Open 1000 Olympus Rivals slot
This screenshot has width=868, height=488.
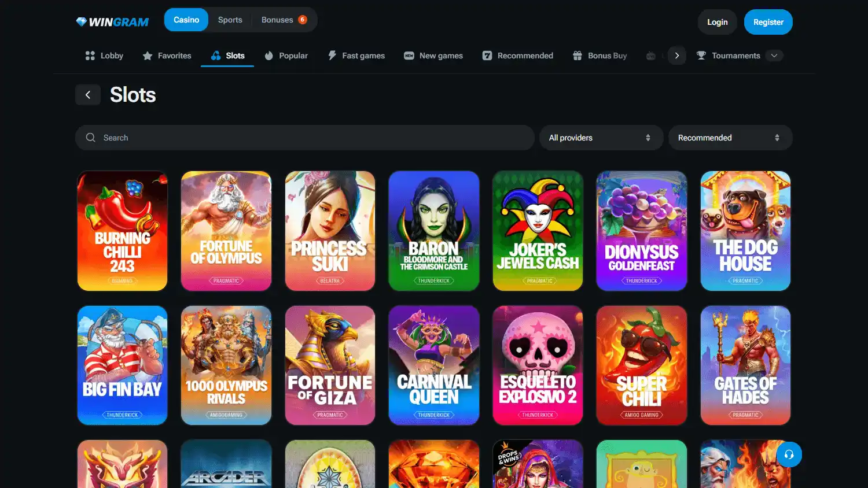click(x=226, y=365)
